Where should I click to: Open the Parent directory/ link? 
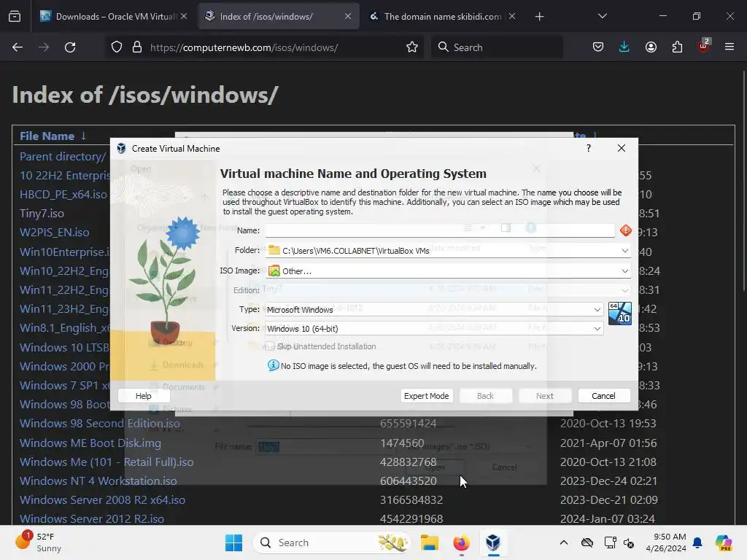coord(63,156)
